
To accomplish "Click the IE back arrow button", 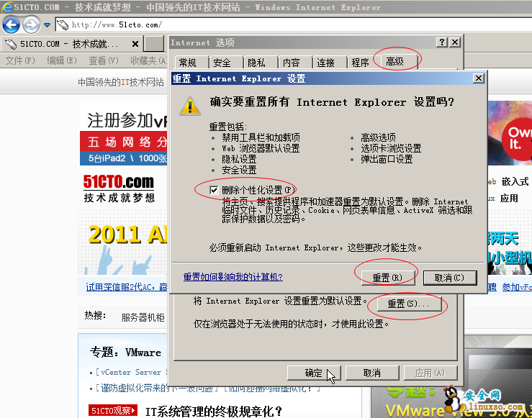I will (11, 24).
